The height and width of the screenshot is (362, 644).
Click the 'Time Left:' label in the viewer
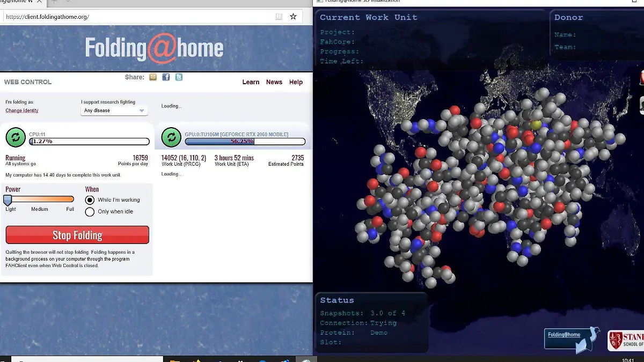tap(341, 61)
